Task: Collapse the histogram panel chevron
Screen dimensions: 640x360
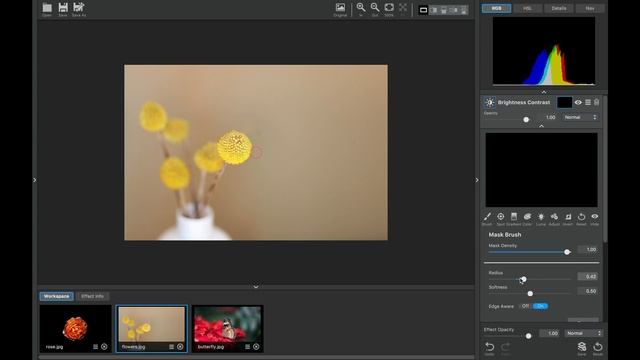Action: tap(544, 92)
